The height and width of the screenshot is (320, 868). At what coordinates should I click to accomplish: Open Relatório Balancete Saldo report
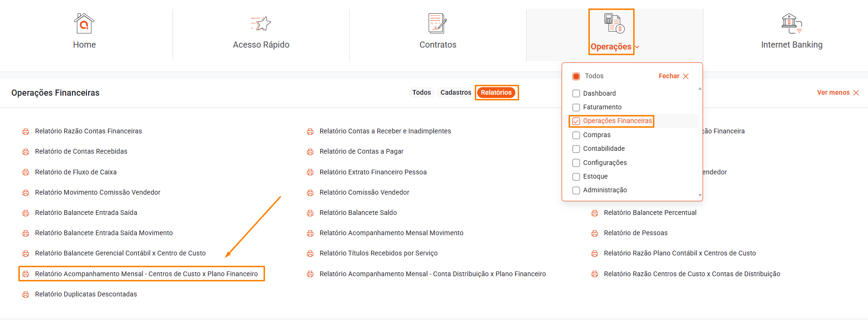tap(358, 213)
